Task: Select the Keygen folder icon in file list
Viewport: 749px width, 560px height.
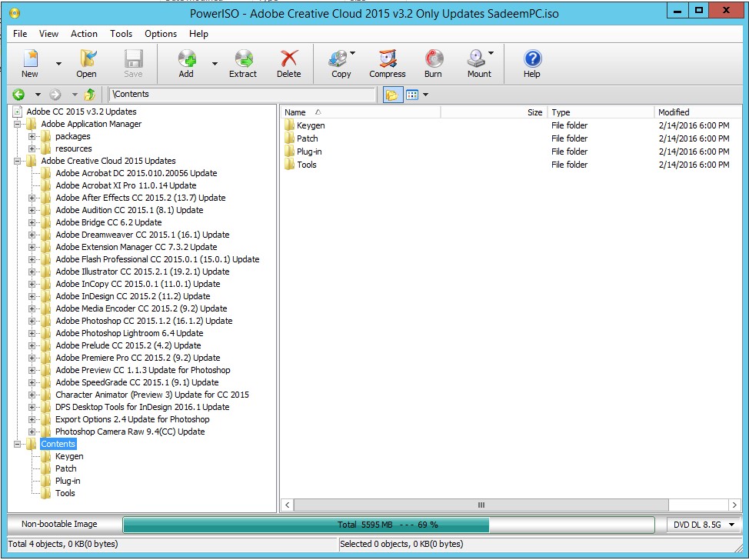Action: (x=289, y=125)
